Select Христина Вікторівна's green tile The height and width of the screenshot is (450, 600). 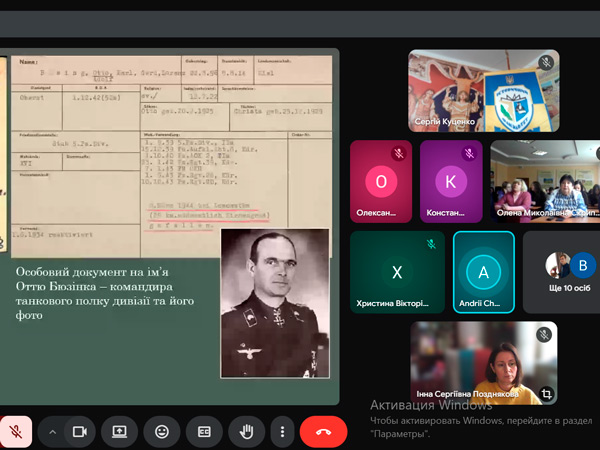pyautogui.click(x=396, y=272)
